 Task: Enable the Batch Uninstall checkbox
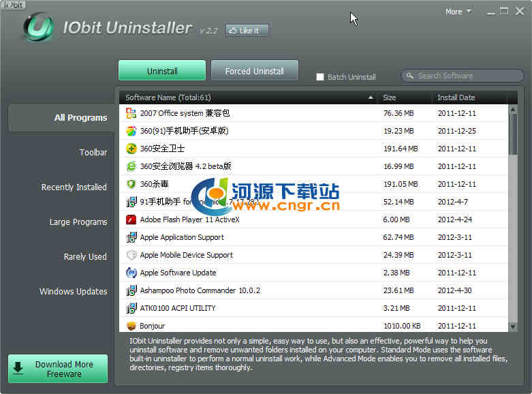pos(320,77)
